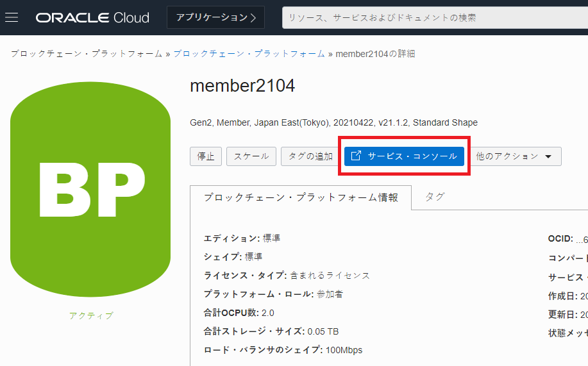Screen dimensions: 588x366
Task: Open the hamburger navigation menu
Action: coord(12,17)
